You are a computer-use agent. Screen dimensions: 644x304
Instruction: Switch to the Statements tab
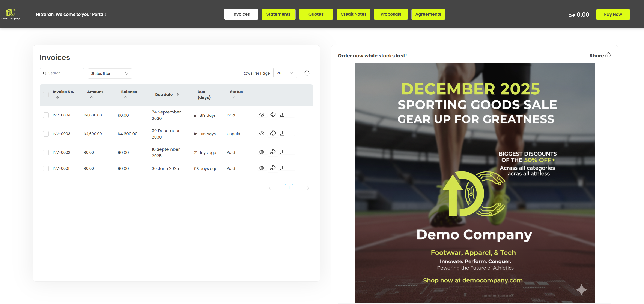tap(278, 14)
